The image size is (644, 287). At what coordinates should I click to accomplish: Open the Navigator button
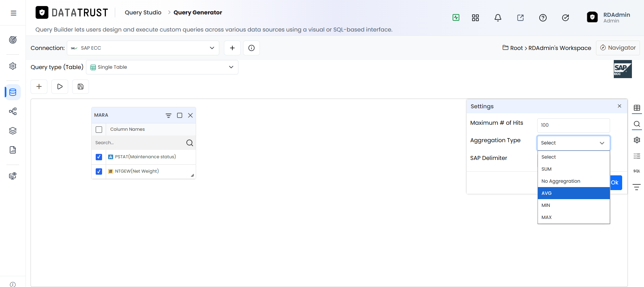click(618, 48)
